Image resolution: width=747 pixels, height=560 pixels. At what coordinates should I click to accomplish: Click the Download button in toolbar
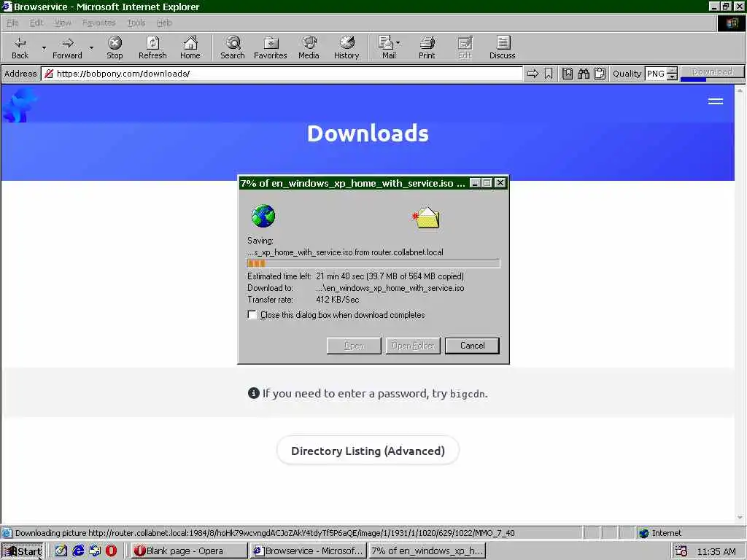coord(712,72)
